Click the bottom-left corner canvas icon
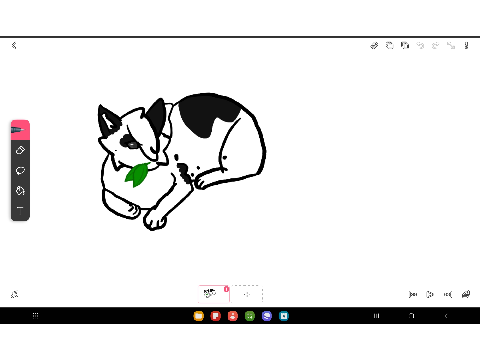Viewport: 480px width, 360px height. pyautogui.click(x=14, y=294)
